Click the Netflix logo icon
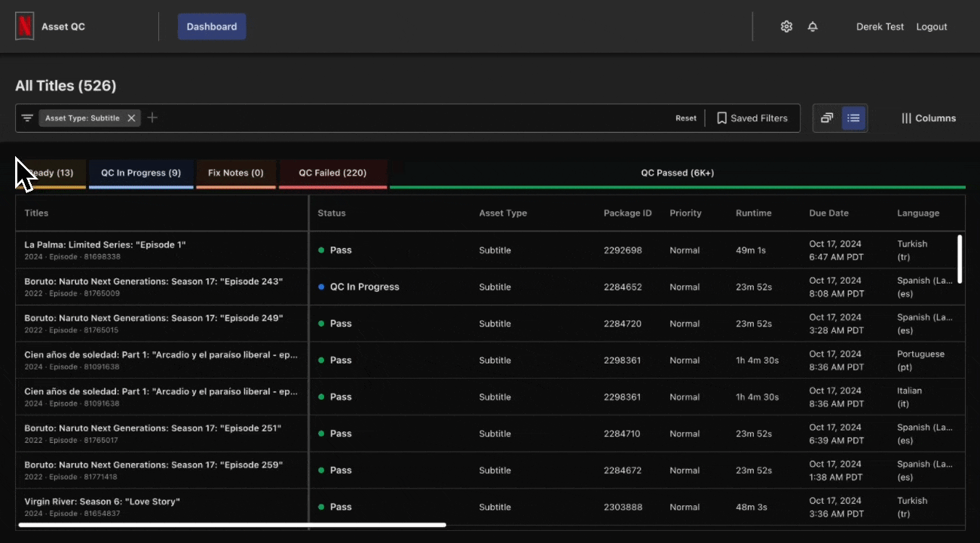 coord(25,26)
